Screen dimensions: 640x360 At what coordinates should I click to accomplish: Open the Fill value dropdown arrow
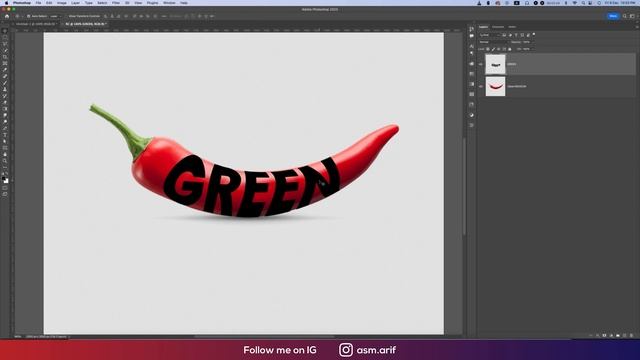[533, 49]
